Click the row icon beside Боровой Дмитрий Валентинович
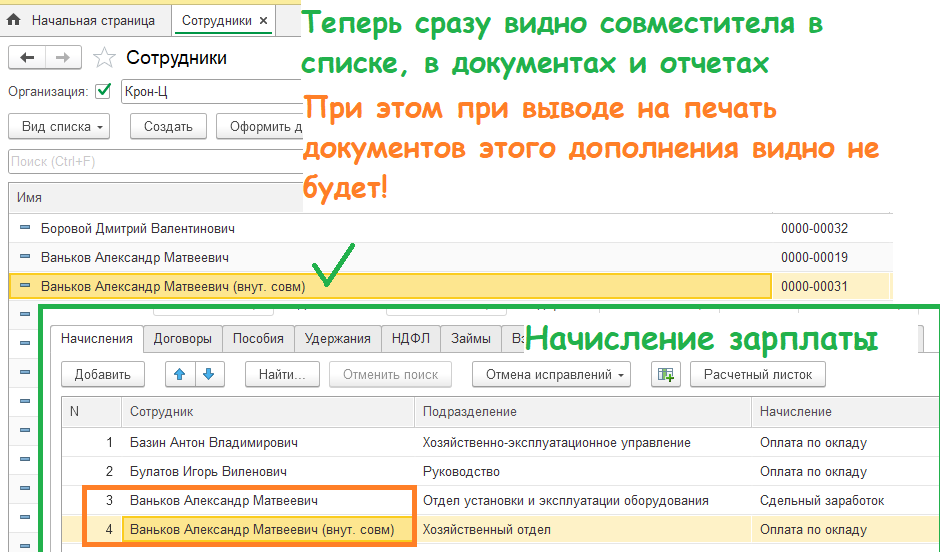Screen dimensions: 940x552 [25, 228]
